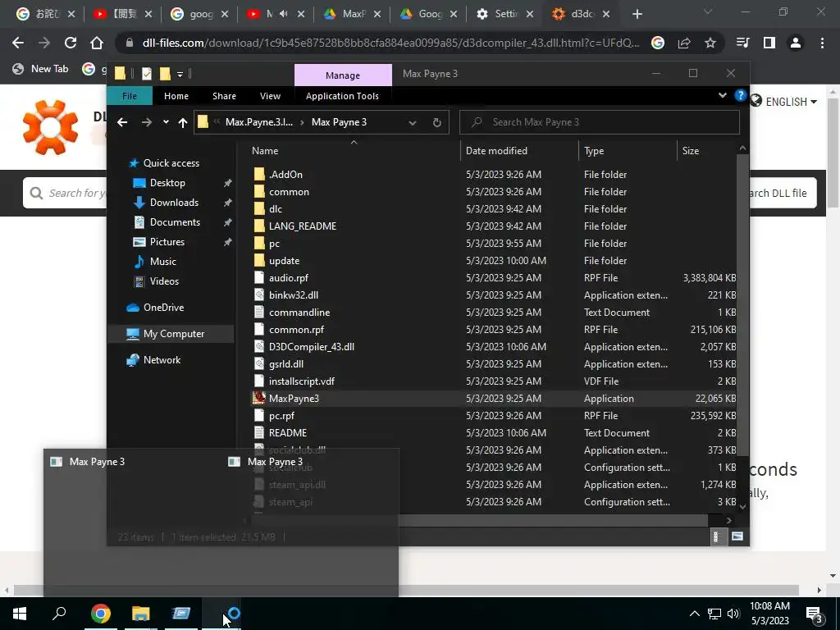Open Downloads in navigation pane
This screenshot has width=840, height=630.
click(174, 203)
